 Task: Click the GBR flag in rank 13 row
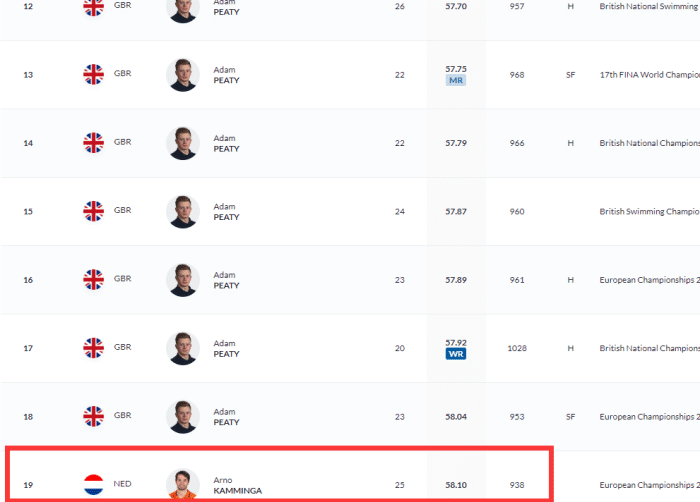point(93,75)
